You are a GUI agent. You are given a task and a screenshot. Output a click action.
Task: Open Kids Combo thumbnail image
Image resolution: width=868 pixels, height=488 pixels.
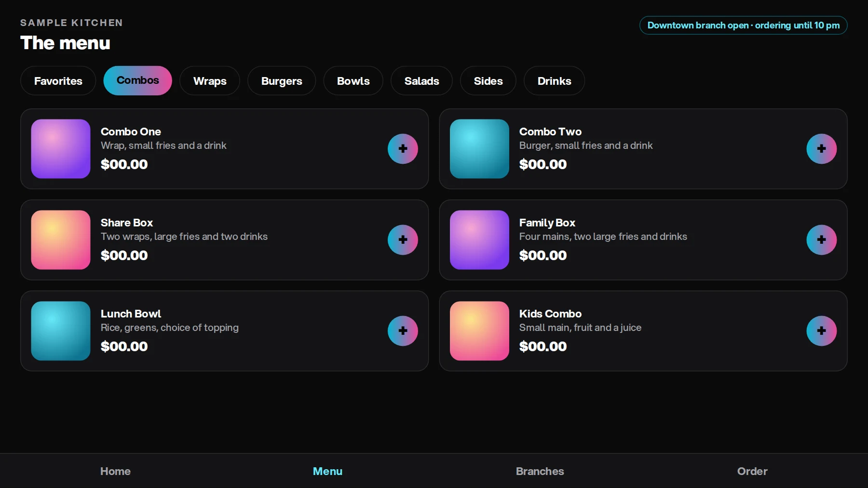tap(479, 331)
